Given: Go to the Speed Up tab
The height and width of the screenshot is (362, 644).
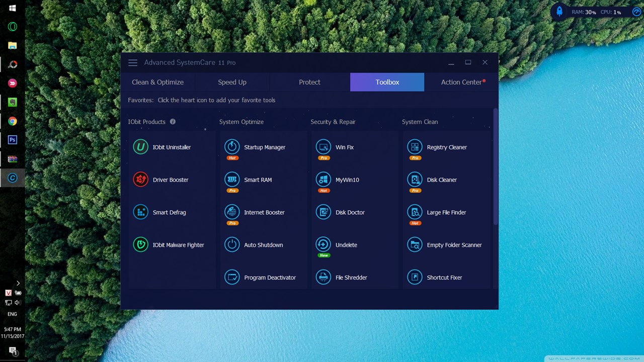Looking at the screenshot, I should [x=232, y=82].
